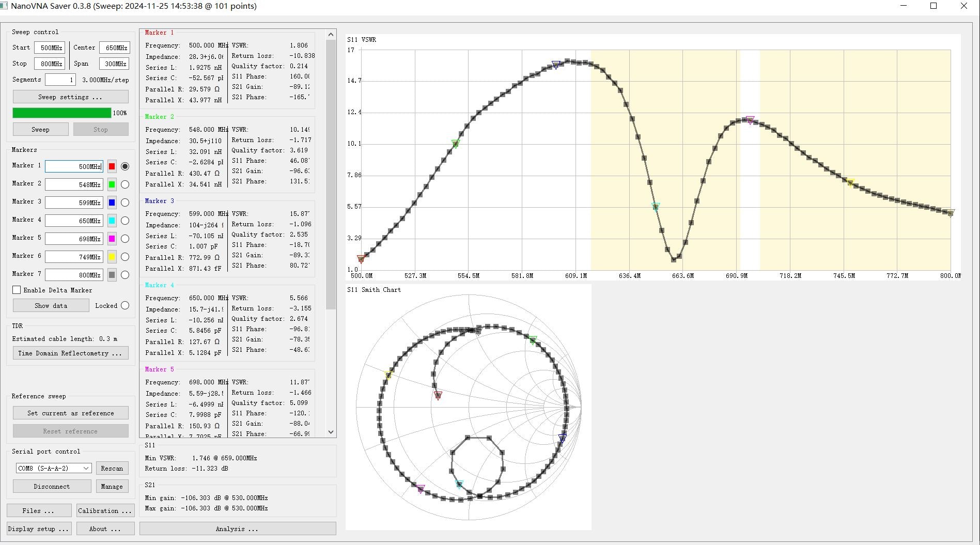Select the Marker 1 radio button
This screenshot has height=545, width=980.
(x=125, y=166)
